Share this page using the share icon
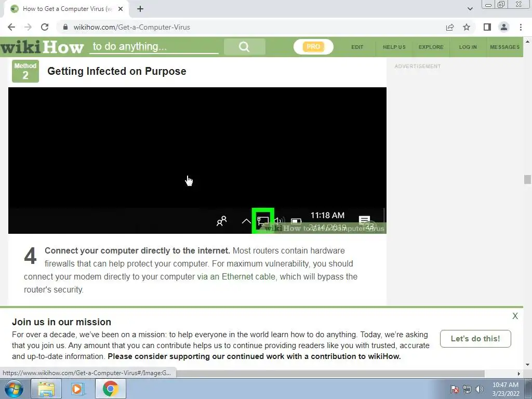Viewport: 532px width, 399px height. click(450, 27)
